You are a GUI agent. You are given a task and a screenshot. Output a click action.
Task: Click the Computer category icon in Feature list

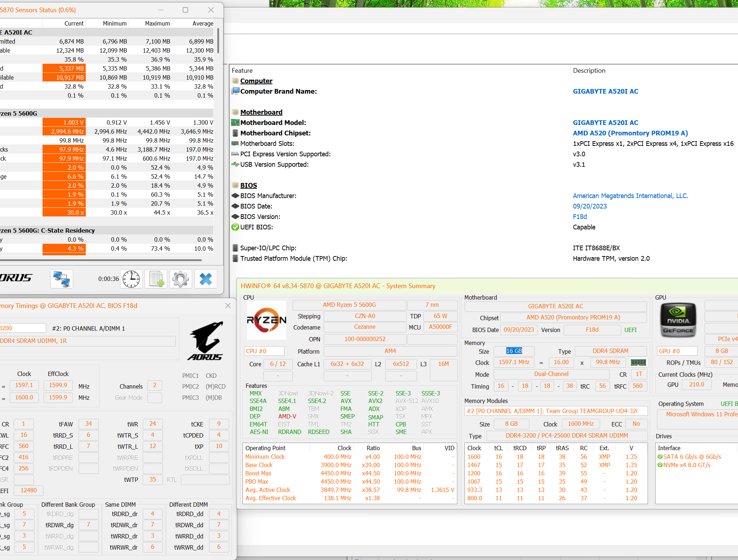click(x=235, y=81)
